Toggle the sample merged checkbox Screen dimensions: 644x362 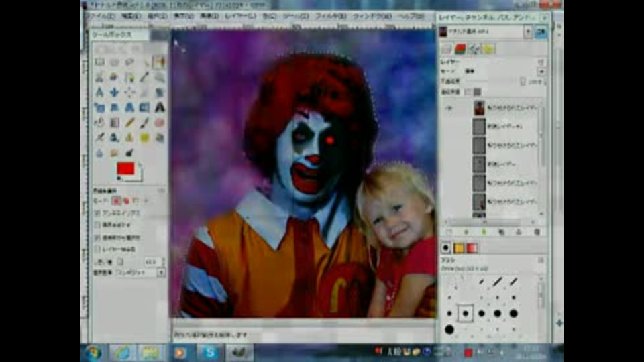tap(97, 249)
